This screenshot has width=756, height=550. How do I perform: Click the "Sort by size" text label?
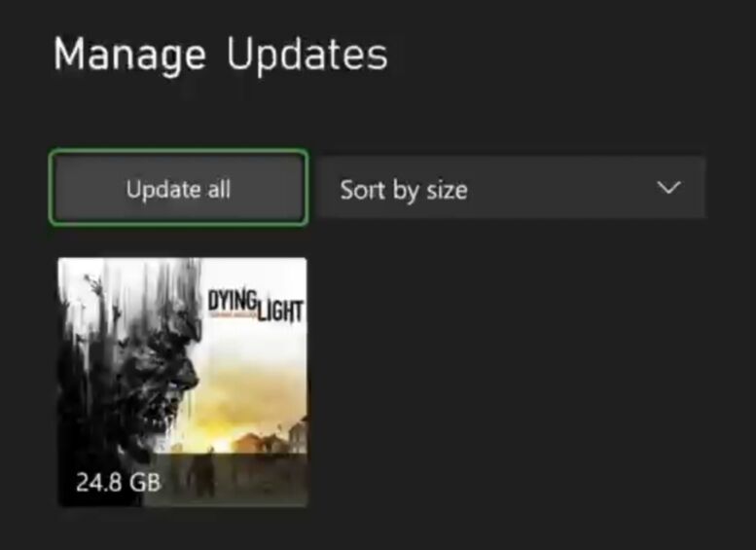404,190
